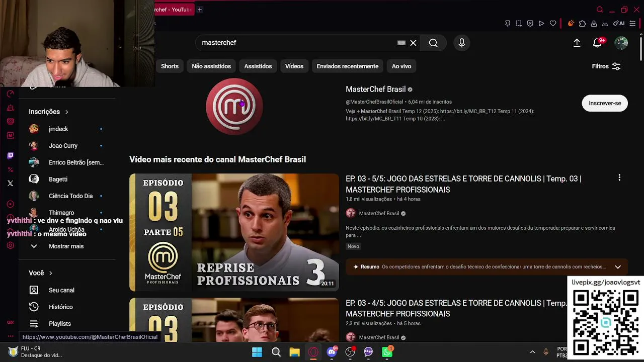Go to Seu canal
Image resolution: width=644 pixels, height=362 pixels.
click(x=62, y=290)
